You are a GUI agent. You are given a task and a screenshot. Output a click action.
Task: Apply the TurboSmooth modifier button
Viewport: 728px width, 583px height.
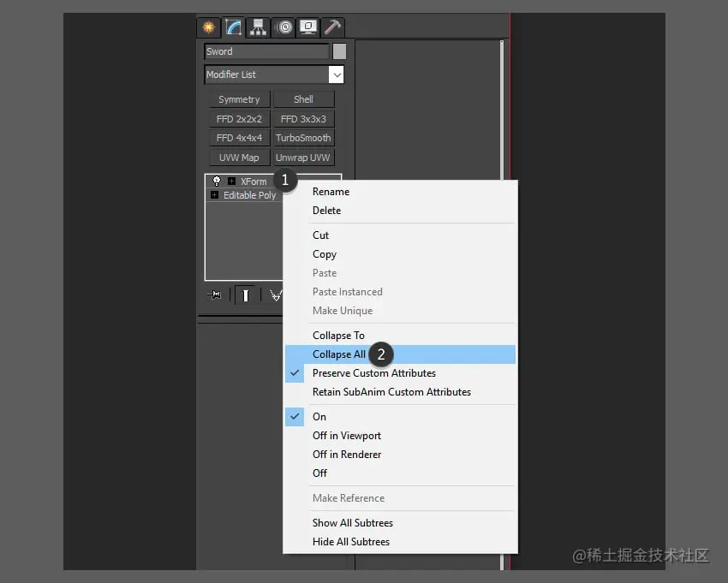point(303,137)
